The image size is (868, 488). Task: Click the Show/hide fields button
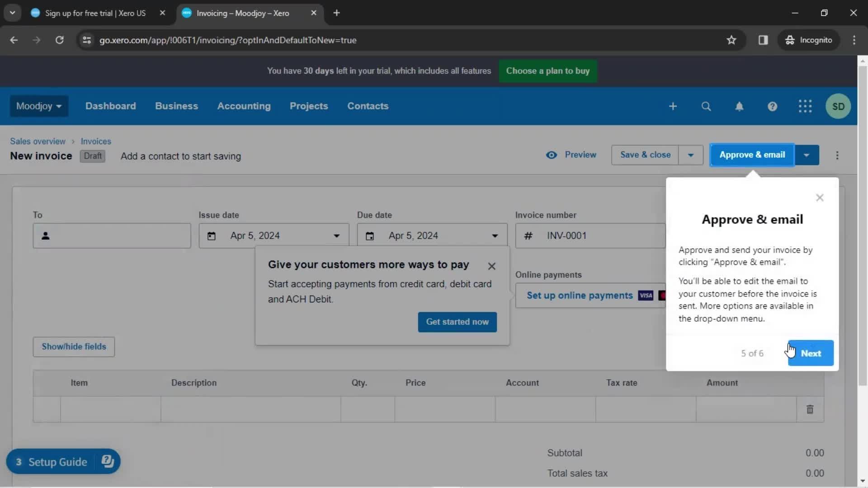point(74,347)
